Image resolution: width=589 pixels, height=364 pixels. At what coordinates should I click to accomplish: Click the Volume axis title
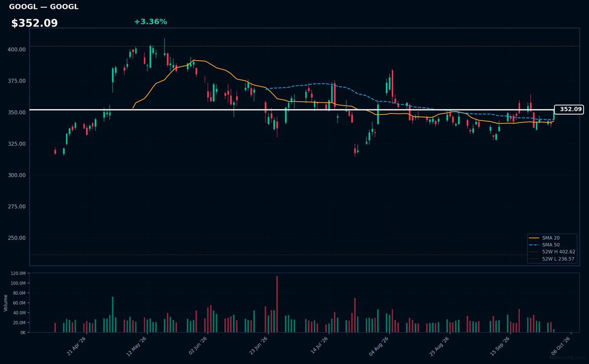point(6,303)
